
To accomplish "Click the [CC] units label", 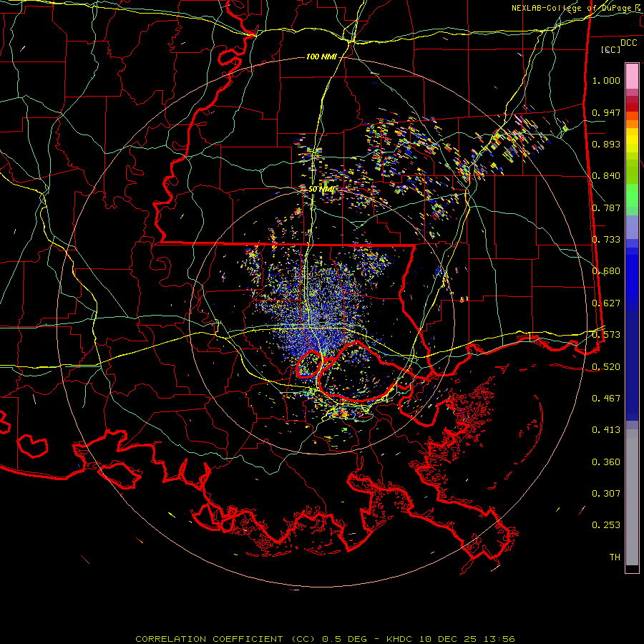I will [x=611, y=49].
